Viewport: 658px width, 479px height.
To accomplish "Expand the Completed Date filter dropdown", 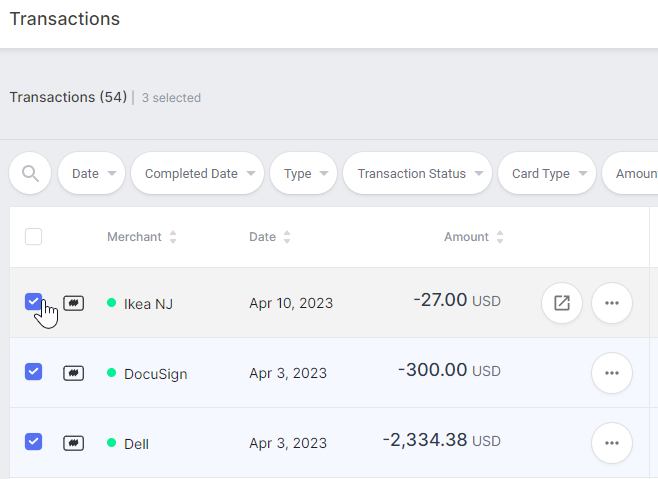I will pyautogui.click(x=198, y=173).
